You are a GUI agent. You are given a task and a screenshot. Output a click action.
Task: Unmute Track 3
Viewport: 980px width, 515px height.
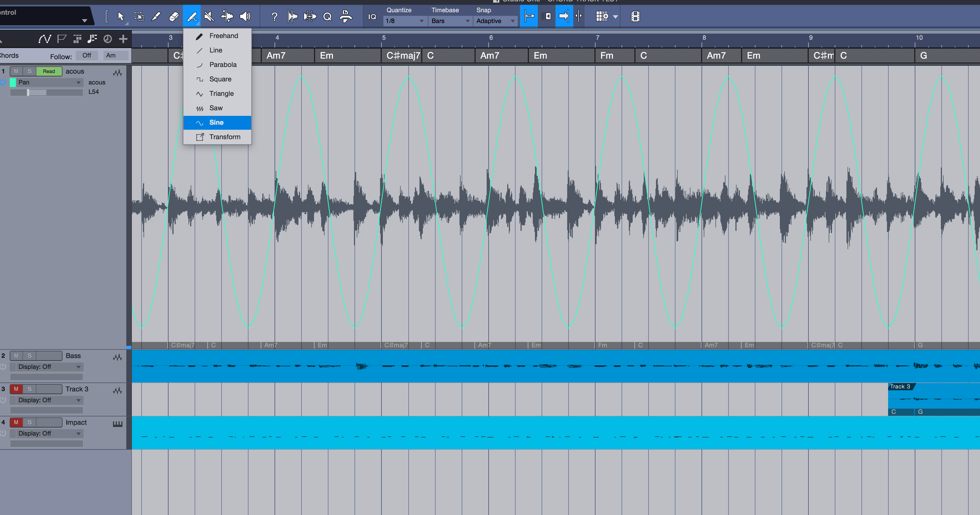pos(16,389)
